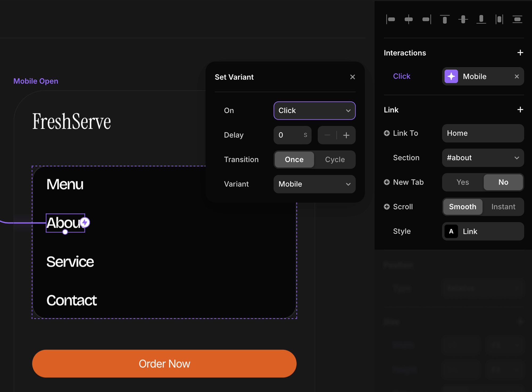Screen dimensions: 532x392
Task: Click the align top icon
Action: pyautogui.click(x=445, y=19)
